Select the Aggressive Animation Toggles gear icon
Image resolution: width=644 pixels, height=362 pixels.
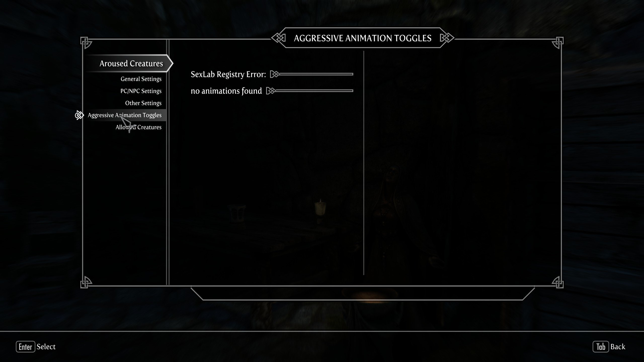click(79, 115)
